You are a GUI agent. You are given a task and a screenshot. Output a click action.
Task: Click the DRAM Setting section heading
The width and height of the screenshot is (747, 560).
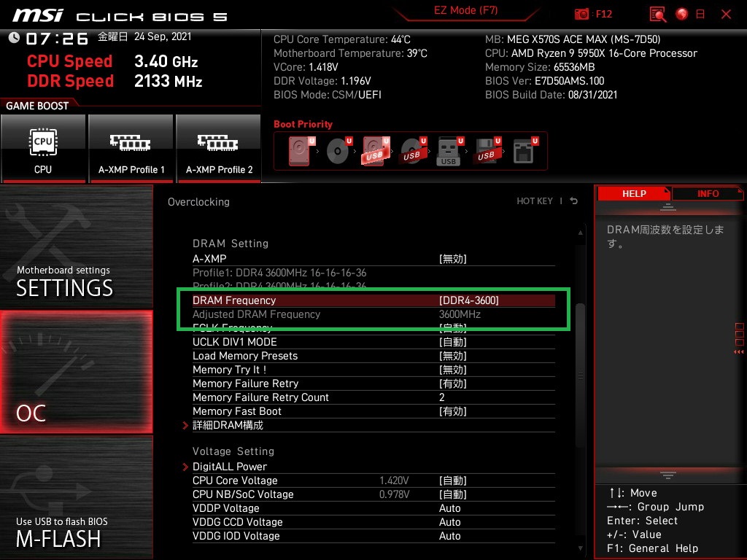tap(231, 244)
